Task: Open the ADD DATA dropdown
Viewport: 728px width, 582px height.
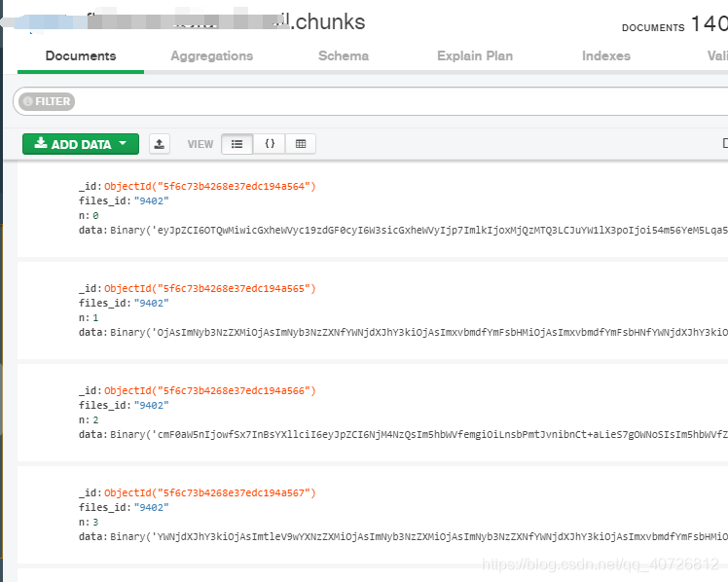Action: (x=81, y=144)
